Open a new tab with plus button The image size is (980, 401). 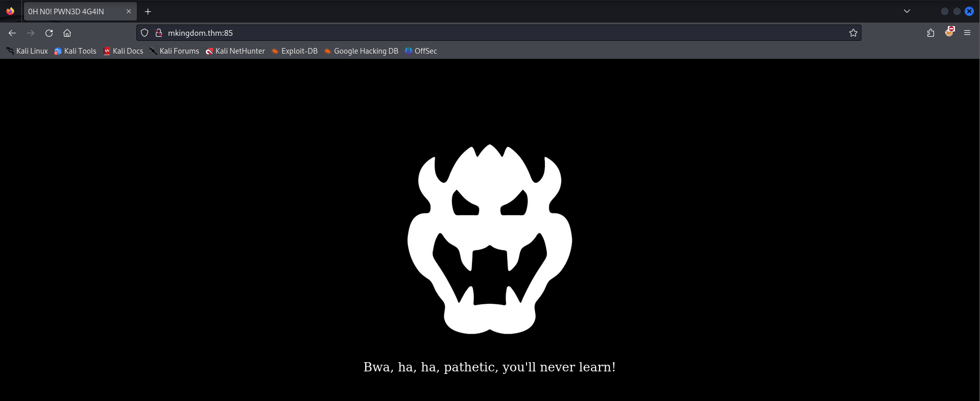[148, 11]
